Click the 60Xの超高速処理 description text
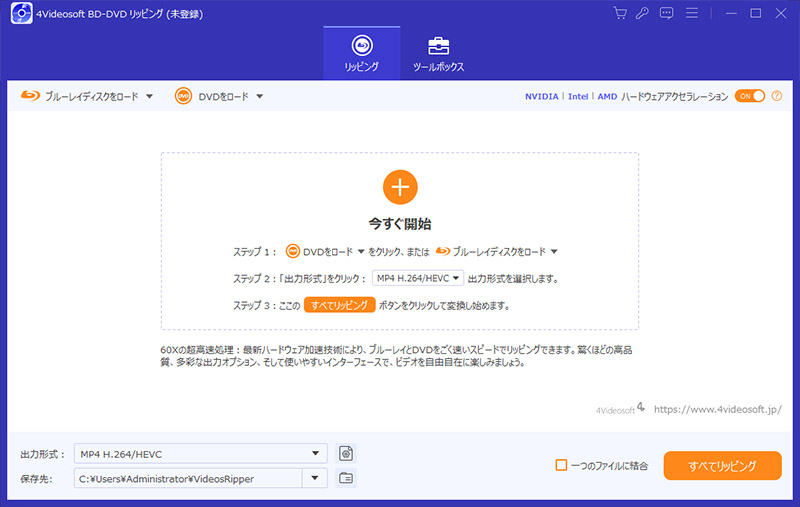This screenshot has width=800, height=507. tap(396, 356)
